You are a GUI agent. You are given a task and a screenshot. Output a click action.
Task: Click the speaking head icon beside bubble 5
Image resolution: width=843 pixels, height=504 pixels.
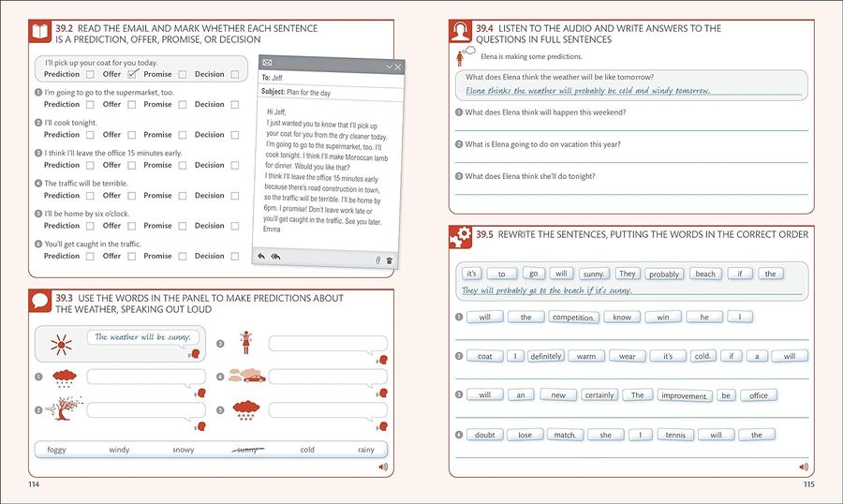382,426
